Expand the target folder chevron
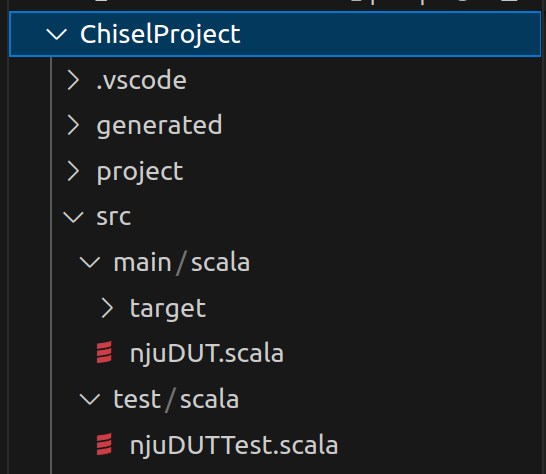 pos(107,308)
